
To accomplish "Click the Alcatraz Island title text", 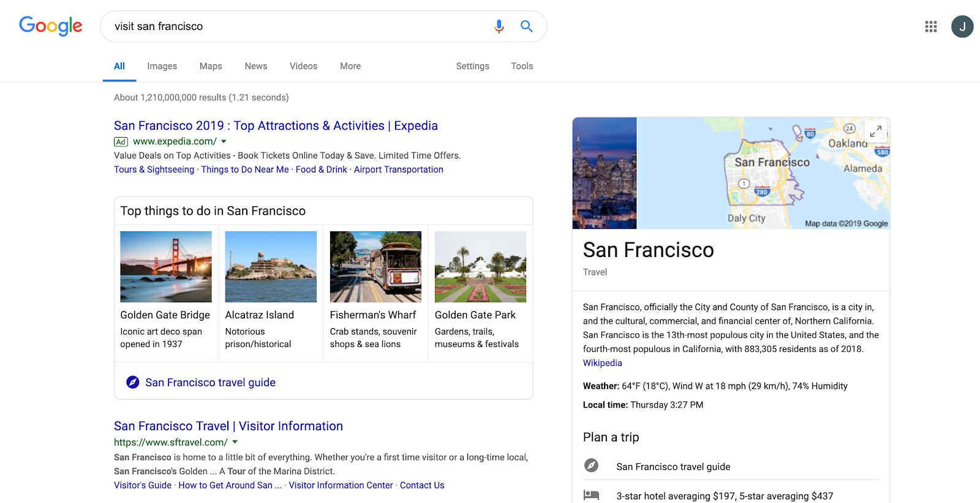I will [260, 315].
